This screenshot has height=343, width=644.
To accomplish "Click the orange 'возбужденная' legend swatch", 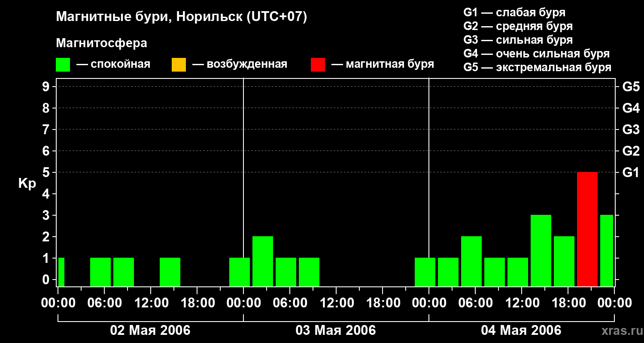I will pyautogui.click(x=179, y=65).
